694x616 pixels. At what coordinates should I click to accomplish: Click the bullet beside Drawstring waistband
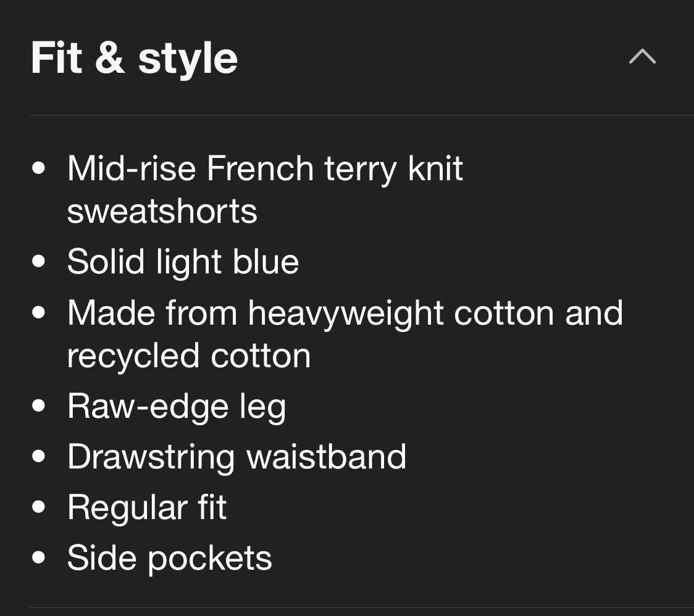[39, 456]
